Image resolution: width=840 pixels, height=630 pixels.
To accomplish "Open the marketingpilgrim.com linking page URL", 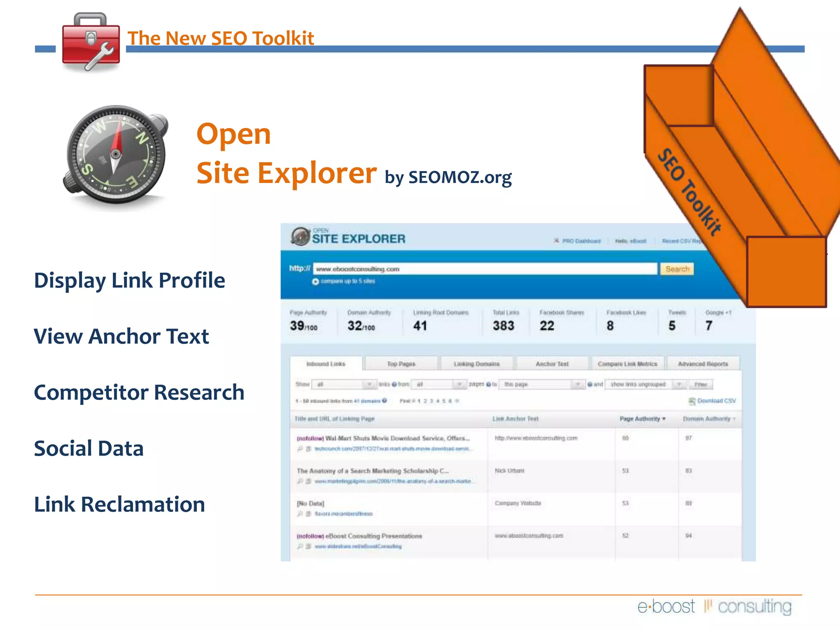I will pos(395,481).
